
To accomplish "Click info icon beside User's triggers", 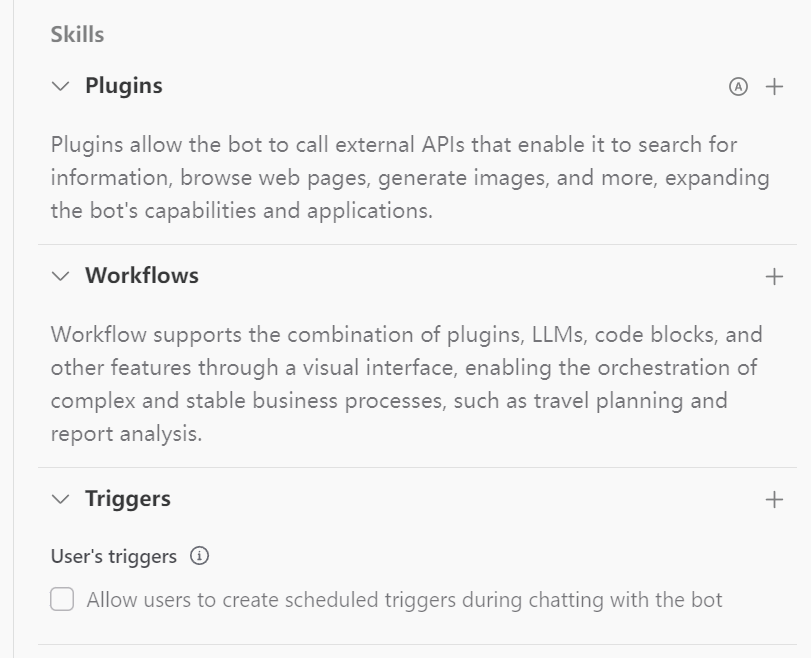I will tap(199, 557).
